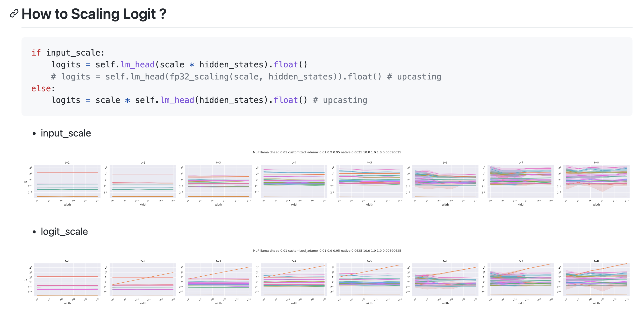Image resolution: width=644 pixels, height=315 pixels.
Task: Click 'logits = self.lm_head(scale * hidden_states)' line
Action: point(179,65)
